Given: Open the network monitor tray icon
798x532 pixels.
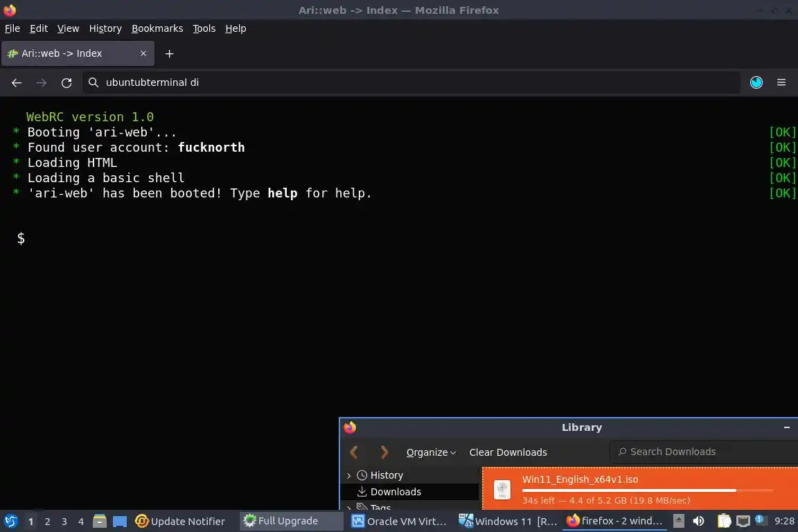Looking at the screenshot, I should click(x=743, y=521).
